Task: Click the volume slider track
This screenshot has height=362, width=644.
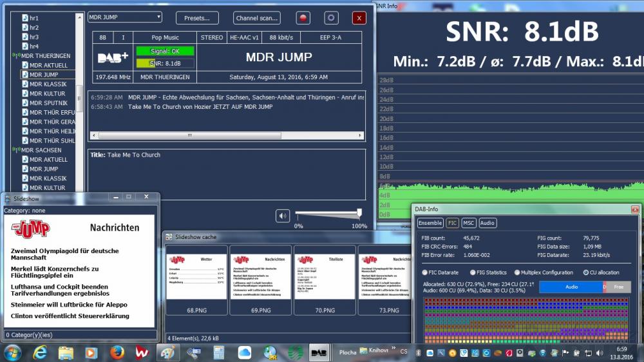Action: pos(327,214)
